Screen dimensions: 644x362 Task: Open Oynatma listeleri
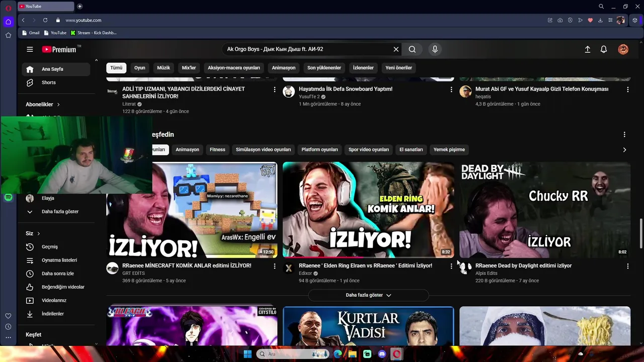pos(56,260)
